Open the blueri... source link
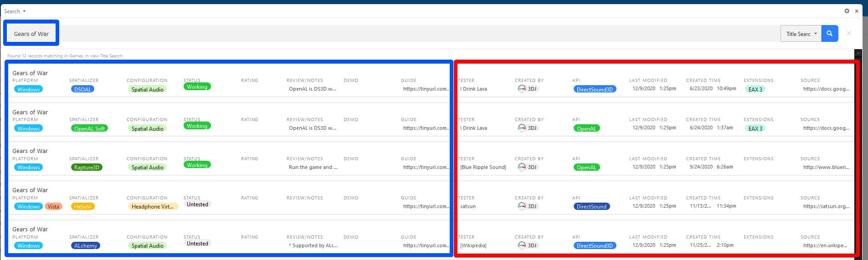868x260 pixels. (x=826, y=167)
